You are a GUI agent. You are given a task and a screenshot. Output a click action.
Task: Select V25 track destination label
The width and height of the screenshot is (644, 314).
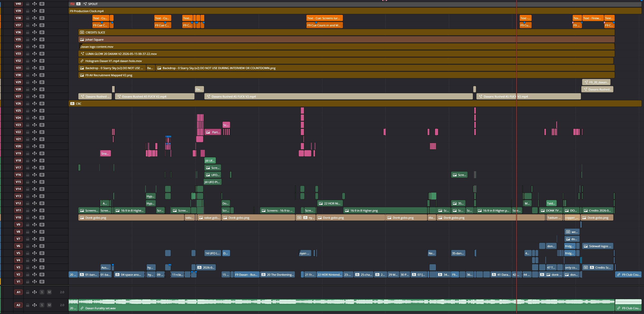pyautogui.click(x=18, y=111)
